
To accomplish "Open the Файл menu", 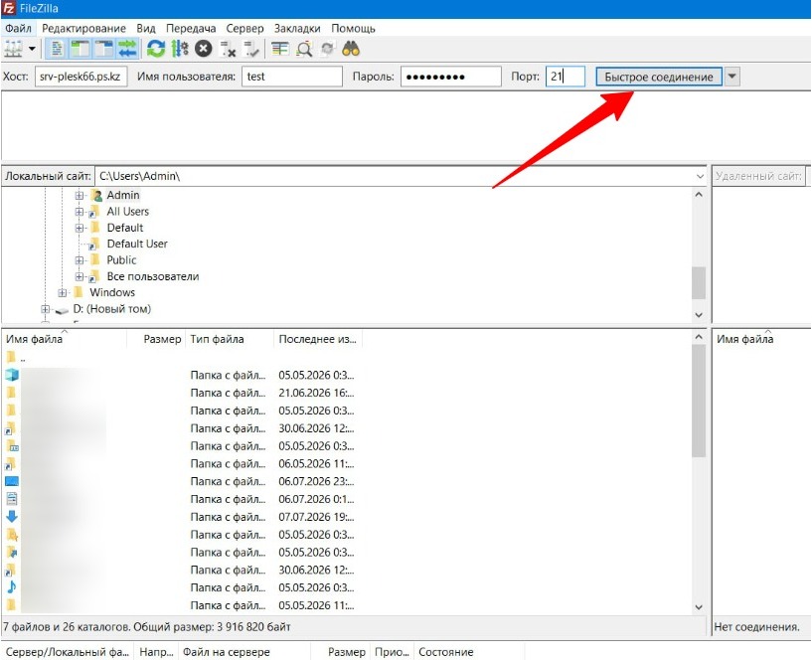I will (x=18, y=29).
